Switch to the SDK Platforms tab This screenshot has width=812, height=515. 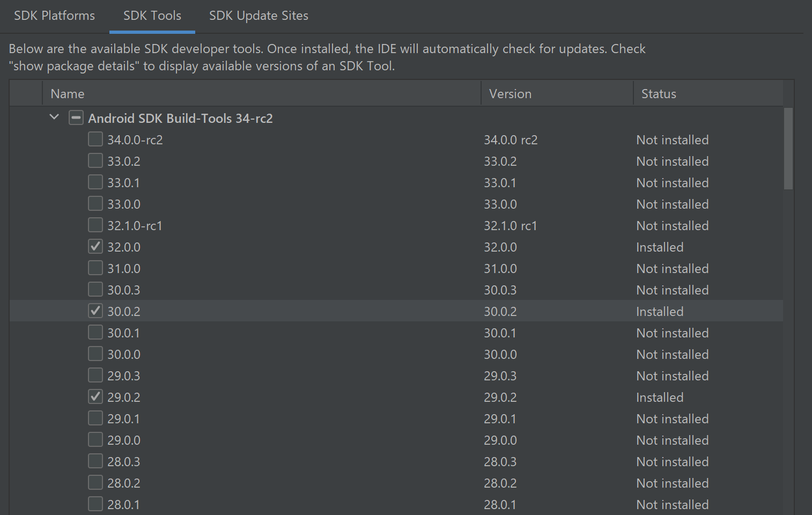coord(54,16)
